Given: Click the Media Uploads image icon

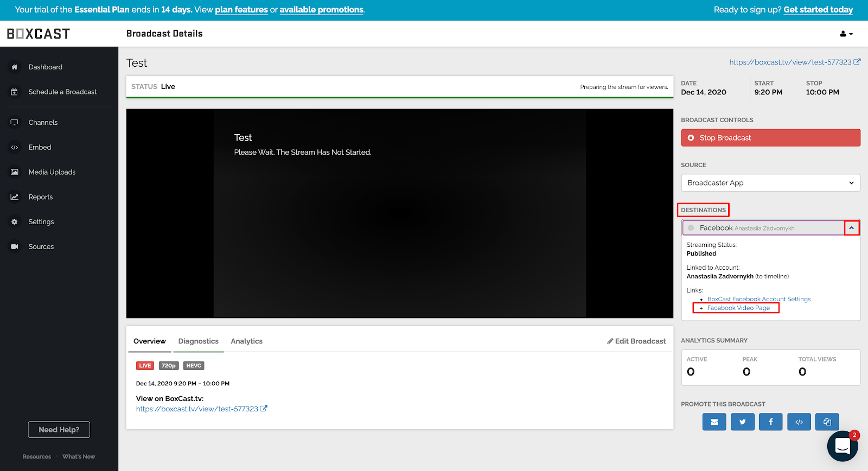Looking at the screenshot, I should pos(15,173).
